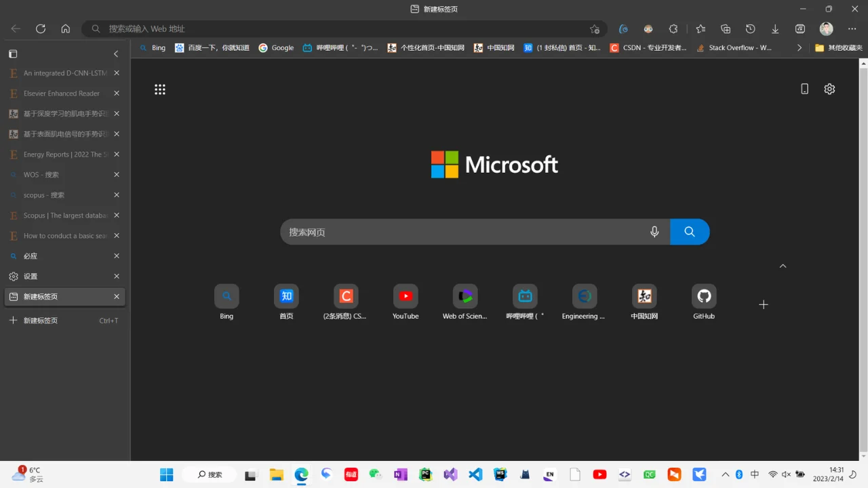Click the browser back arrow

pyautogui.click(x=16, y=28)
